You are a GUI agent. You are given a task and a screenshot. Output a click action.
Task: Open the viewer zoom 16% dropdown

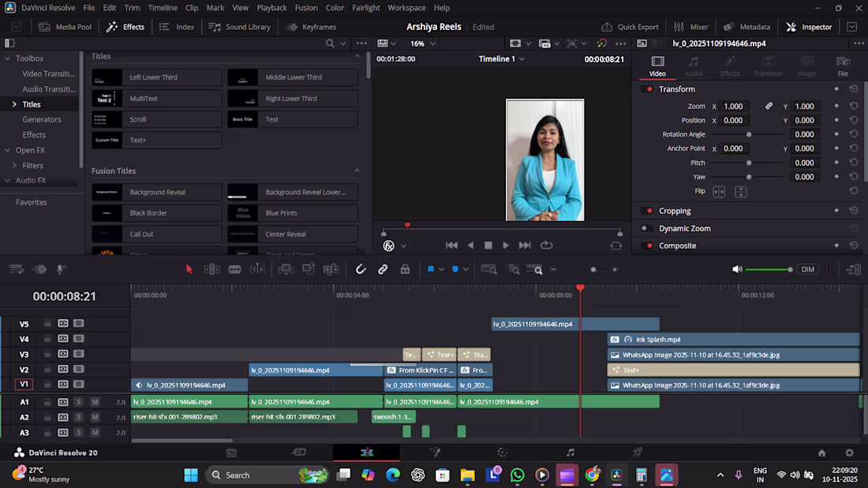[x=422, y=43]
